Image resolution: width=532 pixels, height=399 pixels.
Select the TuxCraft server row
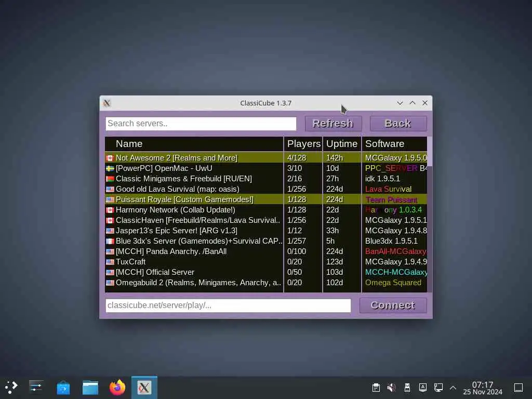(266, 262)
